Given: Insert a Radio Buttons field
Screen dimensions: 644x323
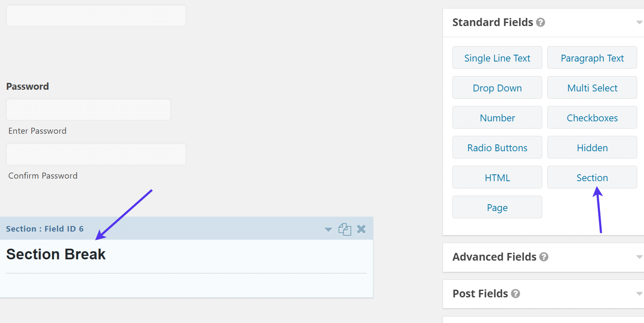Looking at the screenshot, I should coord(497,147).
